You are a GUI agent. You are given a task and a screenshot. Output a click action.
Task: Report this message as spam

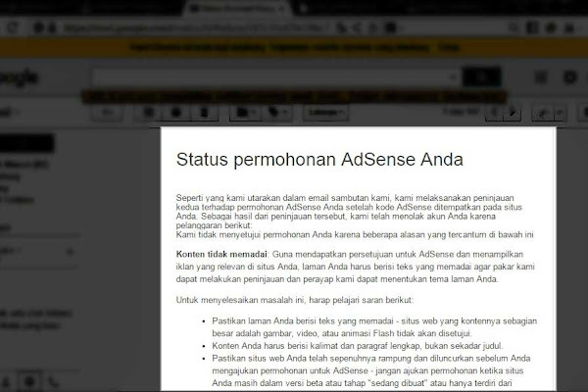click(176, 113)
